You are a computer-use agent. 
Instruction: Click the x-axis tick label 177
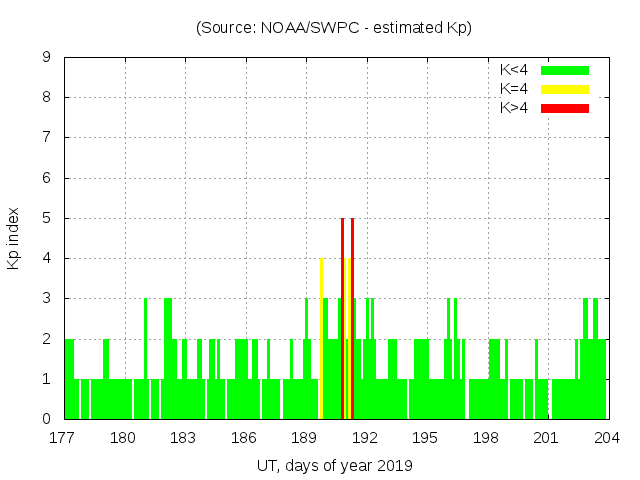point(63,438)
